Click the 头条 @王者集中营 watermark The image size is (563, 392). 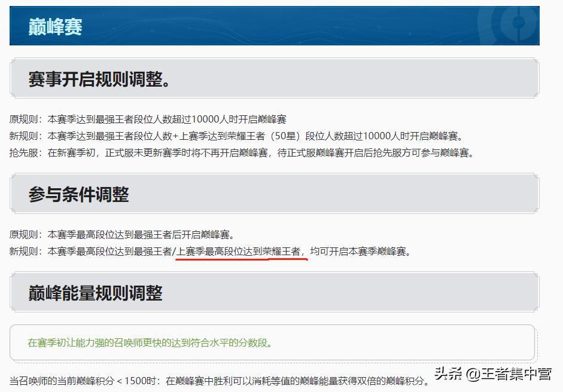pos(492,374)
